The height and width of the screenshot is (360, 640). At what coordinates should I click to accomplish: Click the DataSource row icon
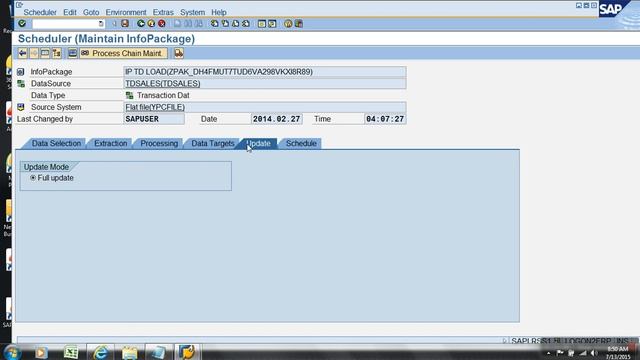coord(21,84)
